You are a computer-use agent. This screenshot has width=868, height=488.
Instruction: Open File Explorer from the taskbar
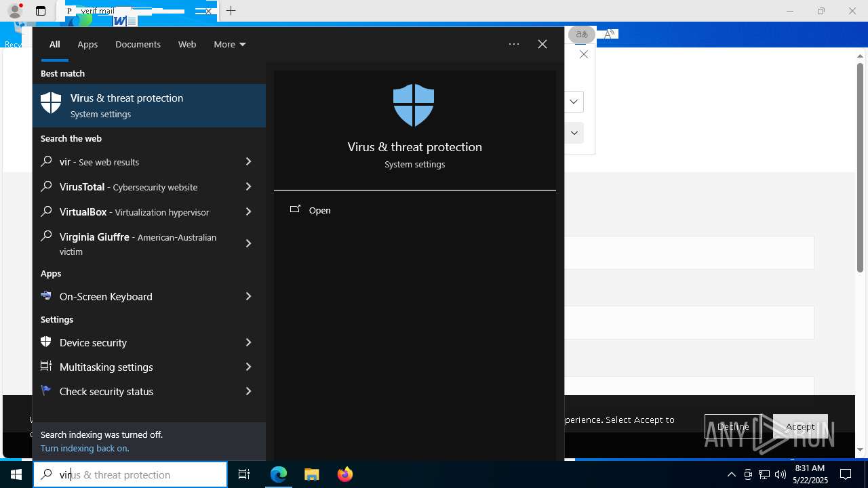[x=312, y=474]
